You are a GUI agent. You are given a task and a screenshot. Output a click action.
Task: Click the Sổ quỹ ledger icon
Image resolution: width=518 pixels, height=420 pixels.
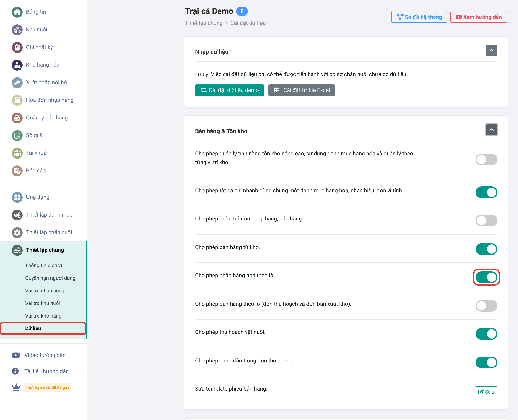click(x=17, y=135)
